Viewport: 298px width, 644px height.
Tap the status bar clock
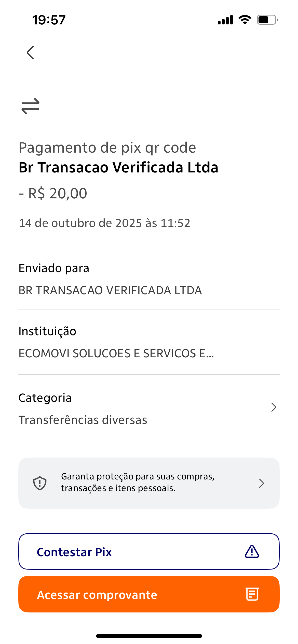coord(49,20)
